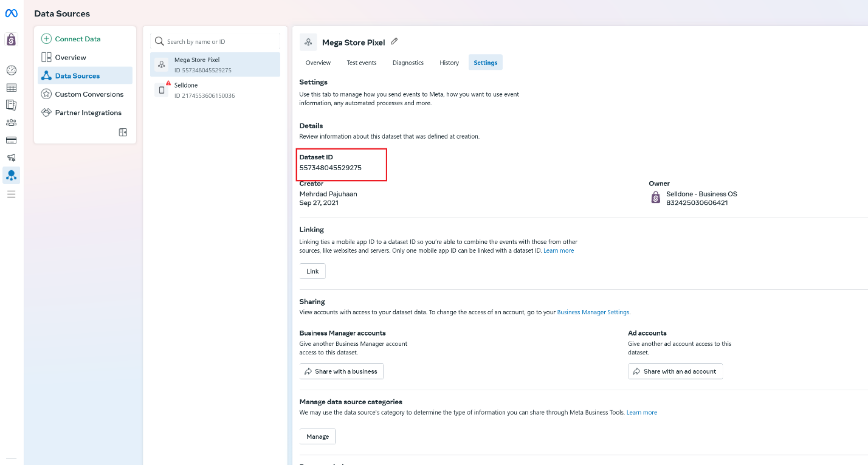Click Share with a business button
This screenshot has width=868, height=465.
coord(342,371)
